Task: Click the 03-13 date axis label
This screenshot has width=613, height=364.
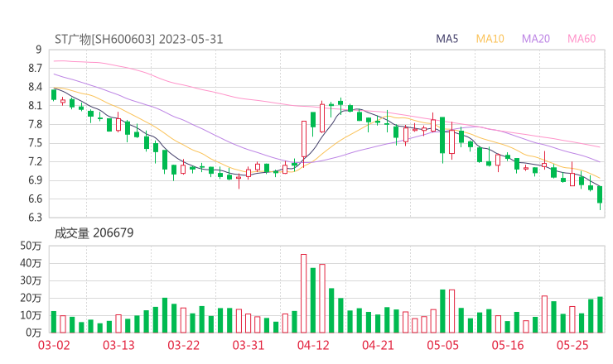Action: click(118, 345)
